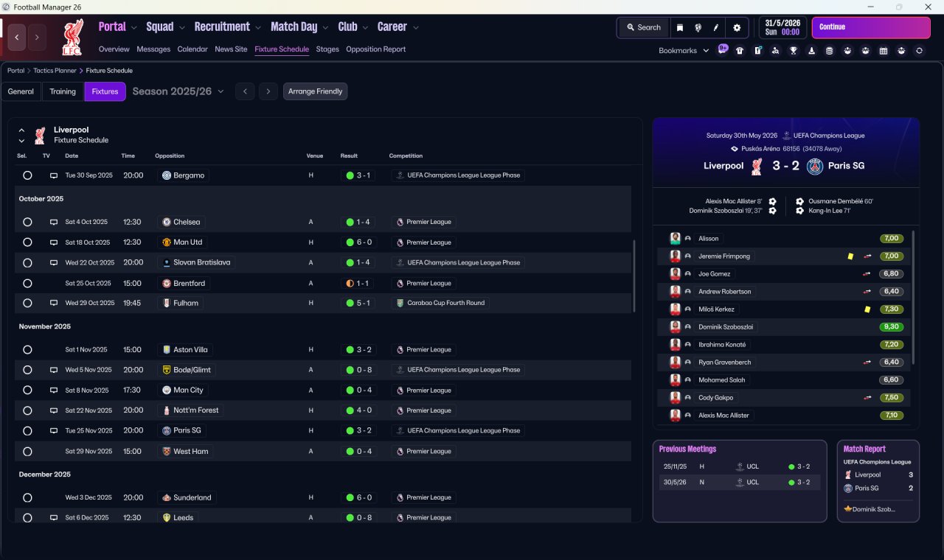Switch to the Overview tab

(x=114, y=49)
